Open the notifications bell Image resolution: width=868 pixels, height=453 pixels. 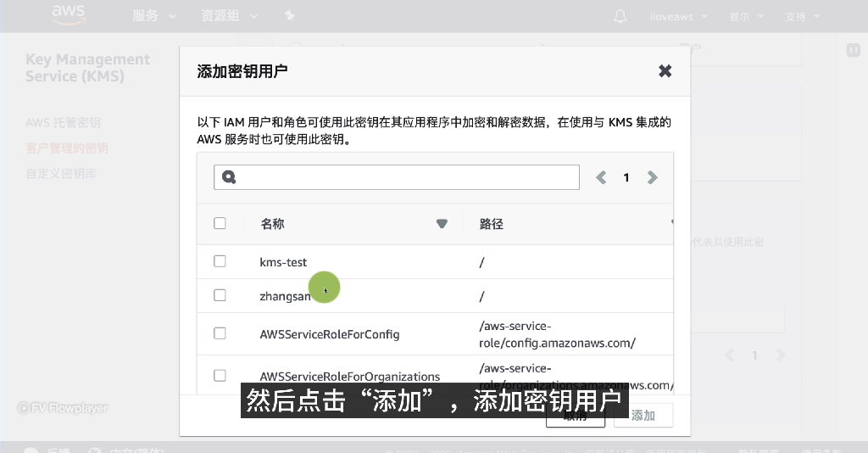point(620,17)
